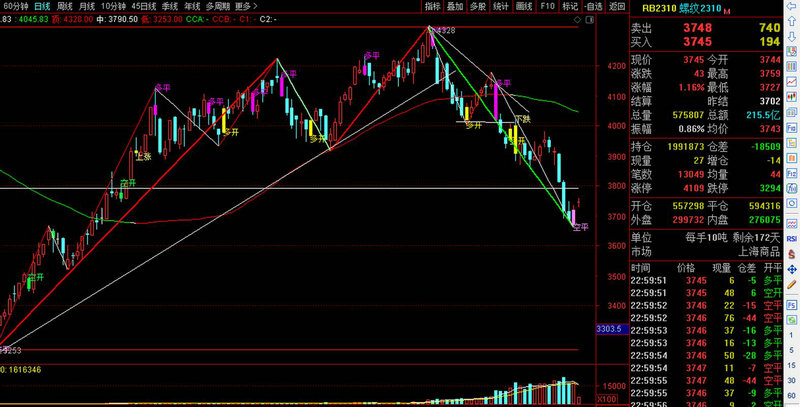
Task: Open the 指标 indicator menu
Action: click(x=432, y=6)
